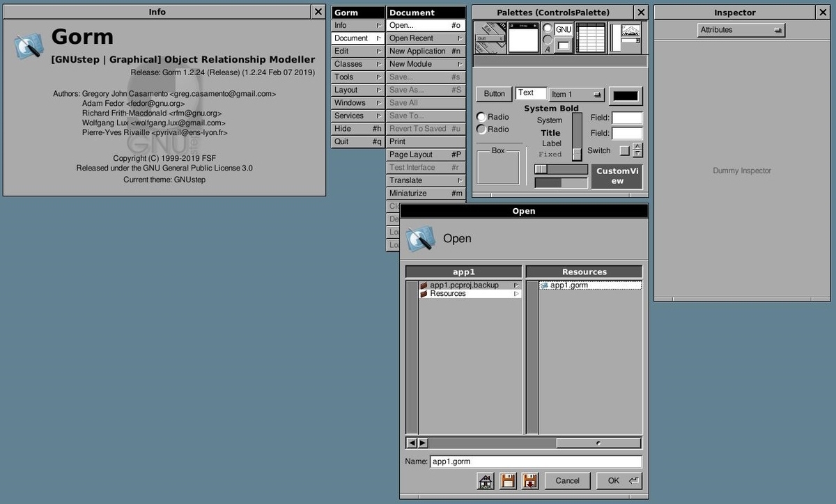This screenshot has width=836, height=504.
Task: Select the Controls palette icon
Action: [557, 38]
